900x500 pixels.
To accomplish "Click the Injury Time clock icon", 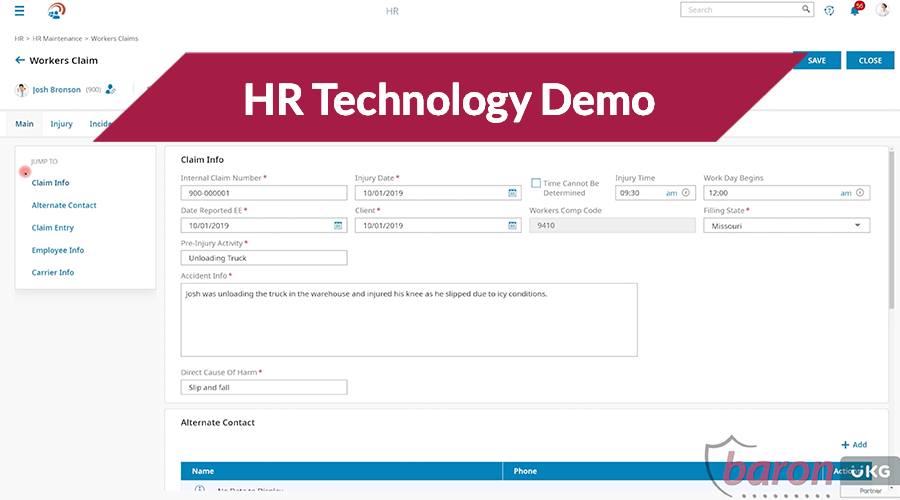I will pos(686,193).
